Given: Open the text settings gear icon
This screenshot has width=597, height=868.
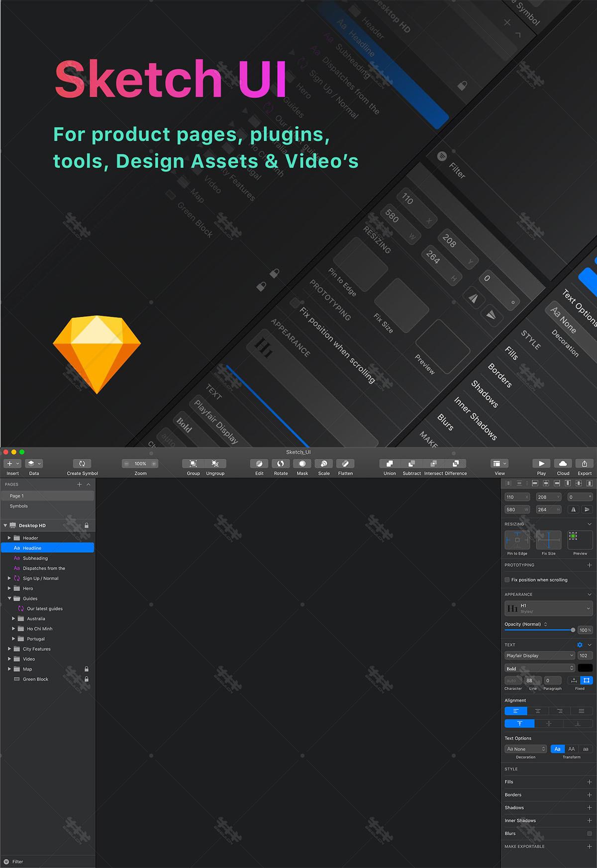Looking at the screenshot, I should click(580, 645).
